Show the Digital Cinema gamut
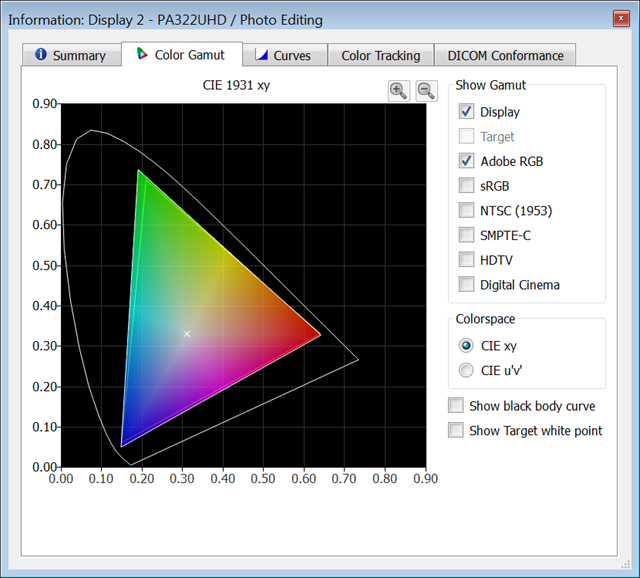The height and width of the screenshot is (578, 640). tap(467, 284)
